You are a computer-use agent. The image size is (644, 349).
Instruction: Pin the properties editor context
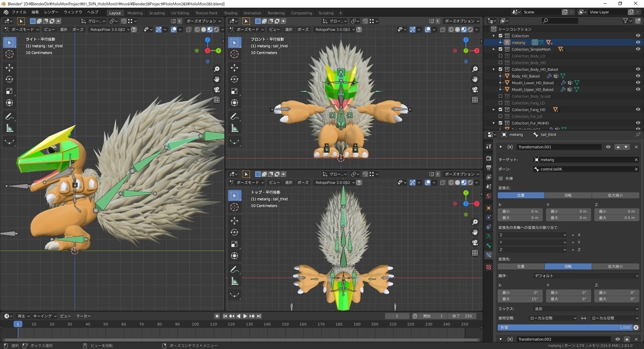638,135
